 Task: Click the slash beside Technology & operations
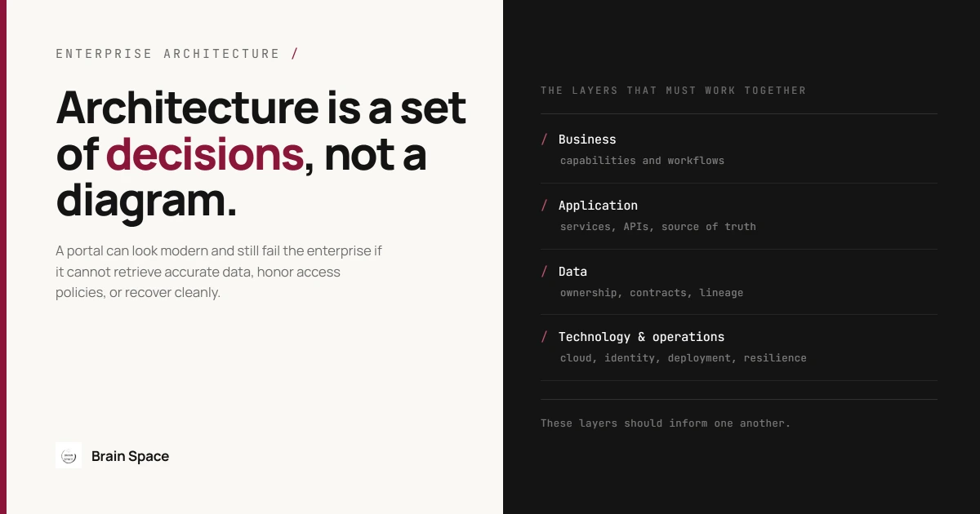tap(545, 337)
